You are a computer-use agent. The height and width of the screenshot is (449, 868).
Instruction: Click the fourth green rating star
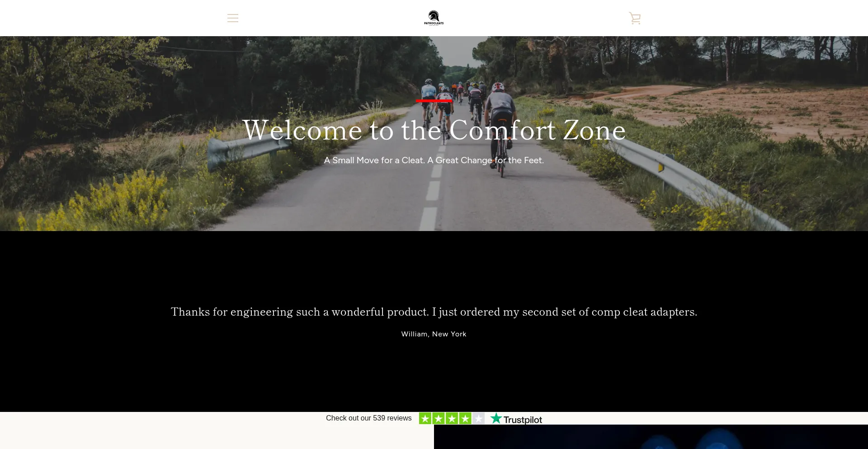(465, 418)
